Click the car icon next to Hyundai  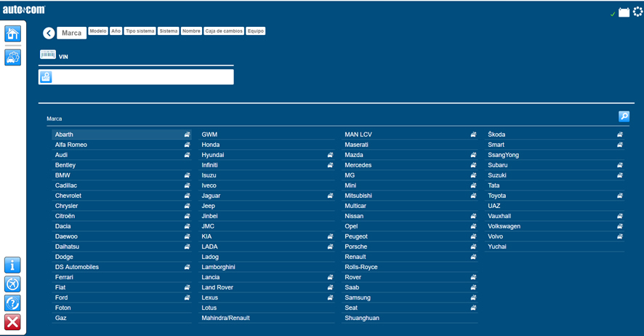tap(330, 155)
